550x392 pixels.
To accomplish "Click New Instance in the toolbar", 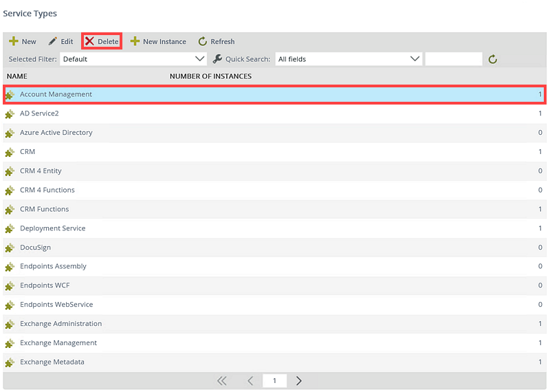I will pyautogui.click(x=158, y=41).
